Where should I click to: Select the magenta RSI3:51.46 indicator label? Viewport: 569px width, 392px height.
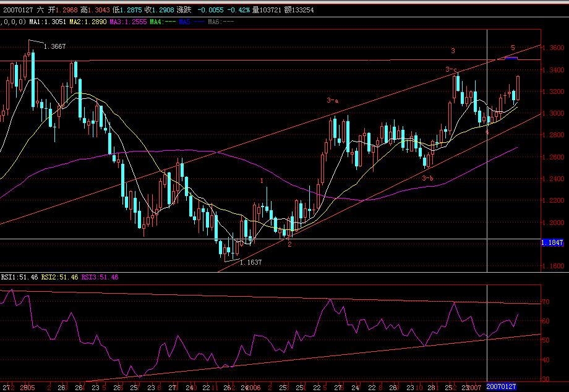[100, 278]
